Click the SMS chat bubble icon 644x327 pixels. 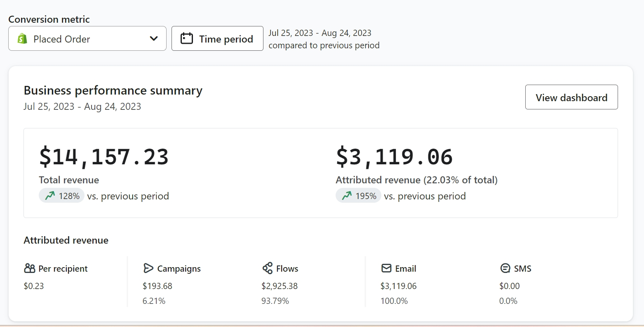click(x=505, y=268)
